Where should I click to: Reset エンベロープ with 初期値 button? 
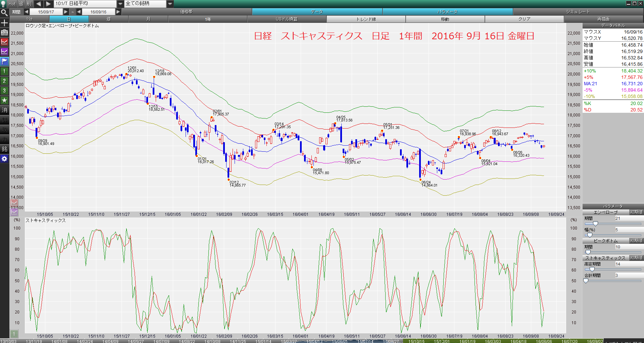click(636, 212)
